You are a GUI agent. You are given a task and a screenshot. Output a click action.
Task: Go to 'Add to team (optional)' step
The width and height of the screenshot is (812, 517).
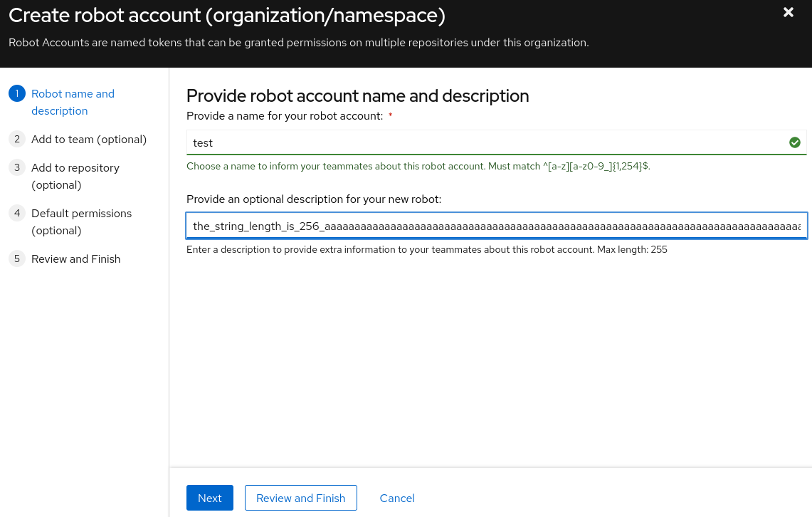click(x=89, y=140)
